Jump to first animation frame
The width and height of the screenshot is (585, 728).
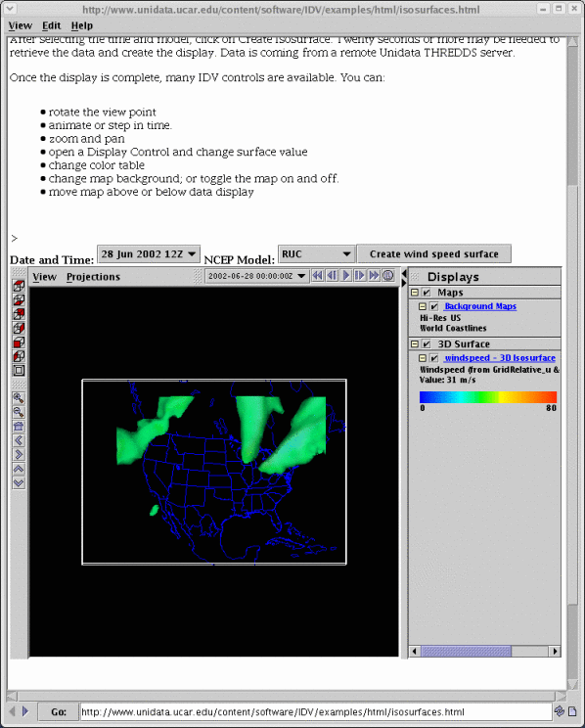tap(318, 276)
